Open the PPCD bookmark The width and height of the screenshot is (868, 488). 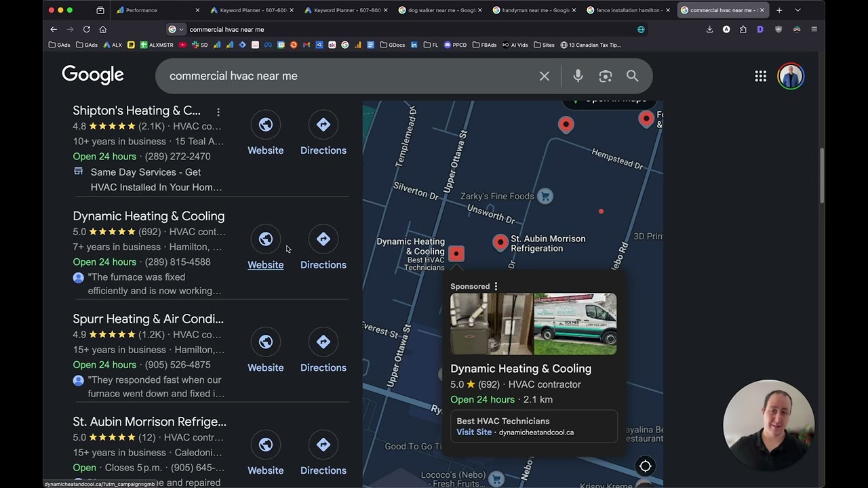tap(456, 45)
